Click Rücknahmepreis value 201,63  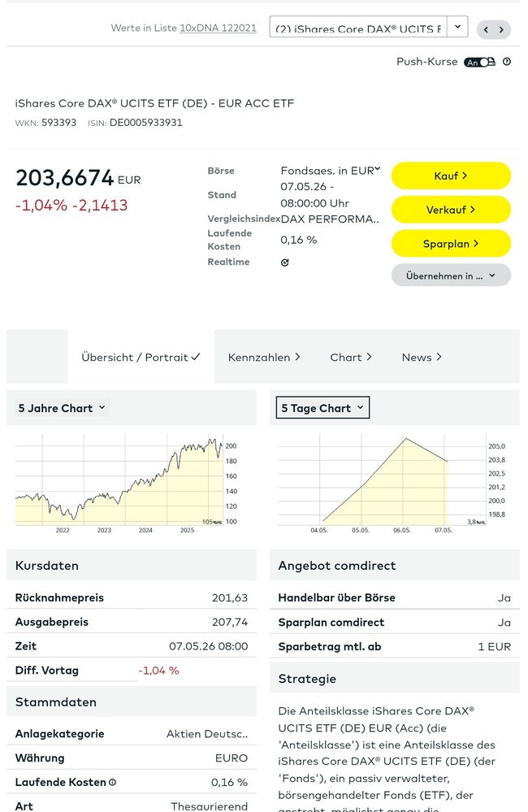click(230, 598)
